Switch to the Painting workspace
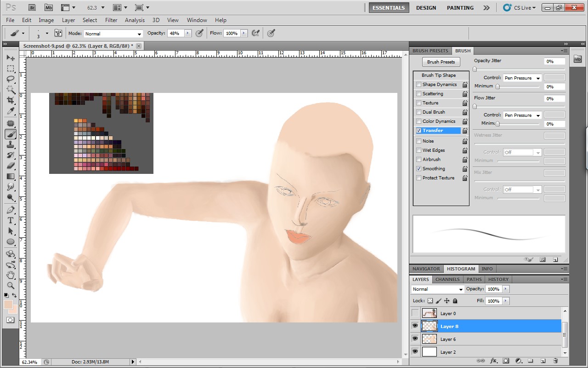 point(460,8)
